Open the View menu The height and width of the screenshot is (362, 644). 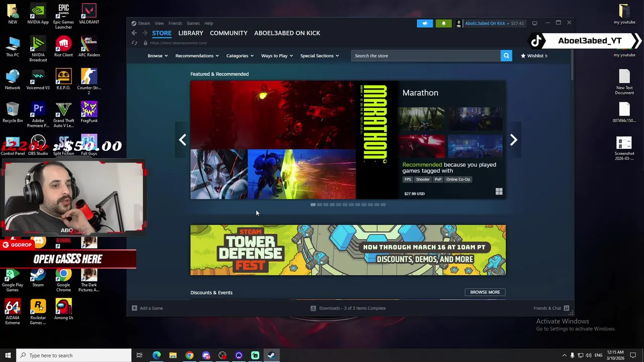[159, 23]
